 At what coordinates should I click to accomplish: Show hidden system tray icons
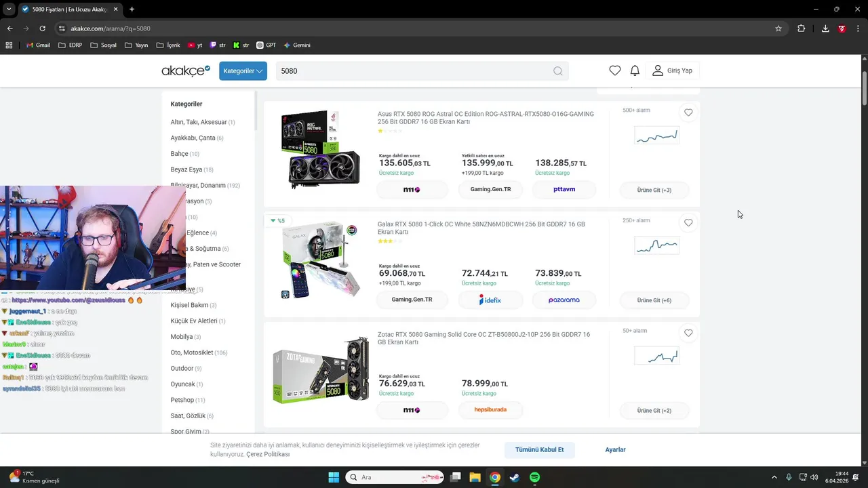774,477
